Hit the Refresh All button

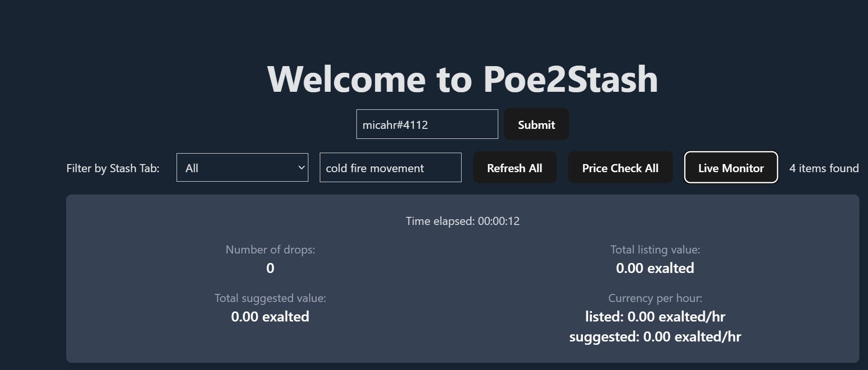pyautogui.click(x=514, y=168)
